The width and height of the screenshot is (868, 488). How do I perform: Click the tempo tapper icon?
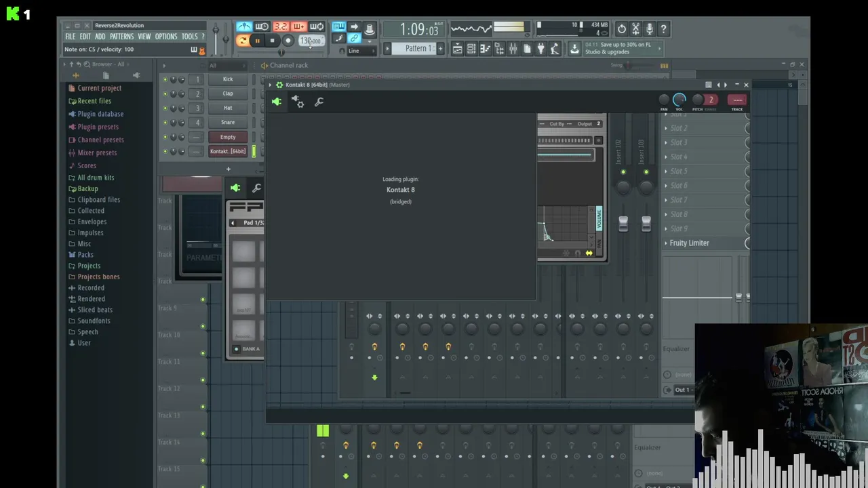point(554,48)
